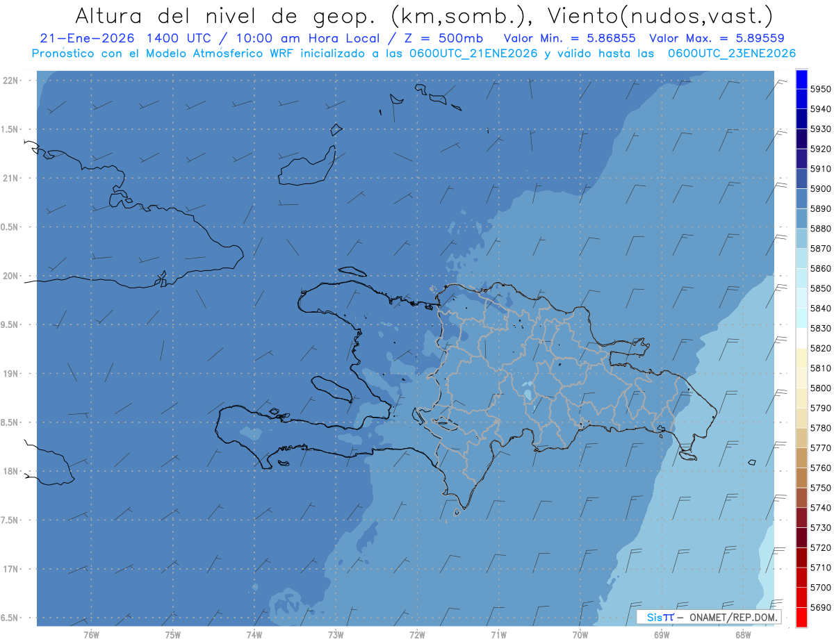Click the color scale label "5950"

coord(820,89)
